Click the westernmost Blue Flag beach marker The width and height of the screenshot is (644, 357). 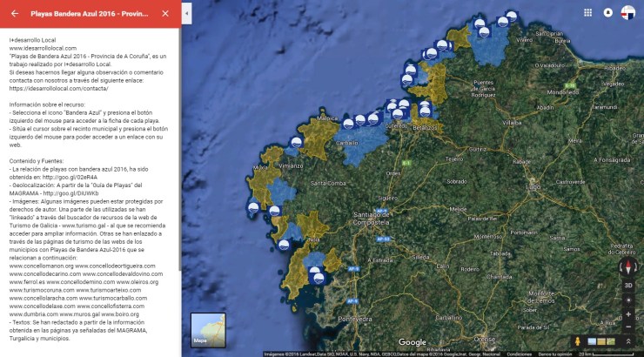(253, 208)
